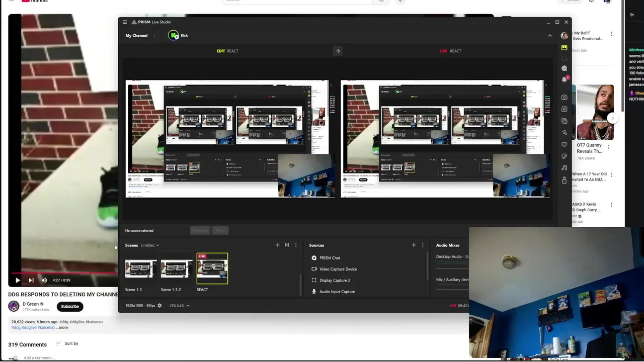
Task: Open the scene transition icon in Scenes
Action: 287,245
